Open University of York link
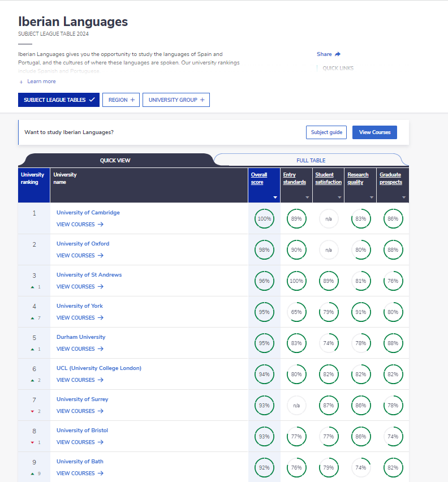 (80, 306)
